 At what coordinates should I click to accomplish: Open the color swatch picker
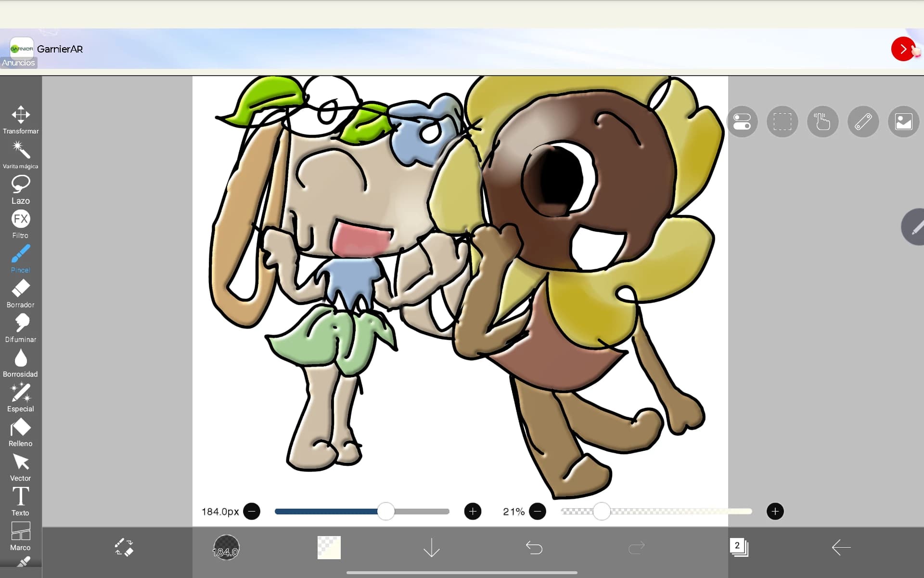click(329, 548)
